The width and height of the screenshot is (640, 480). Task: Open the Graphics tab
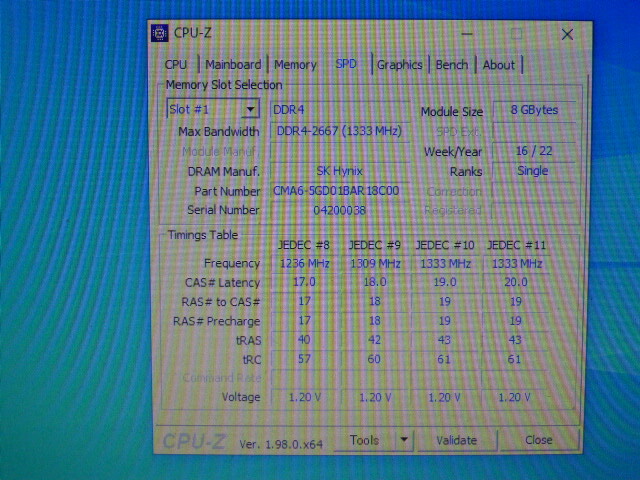coord(400,64)
